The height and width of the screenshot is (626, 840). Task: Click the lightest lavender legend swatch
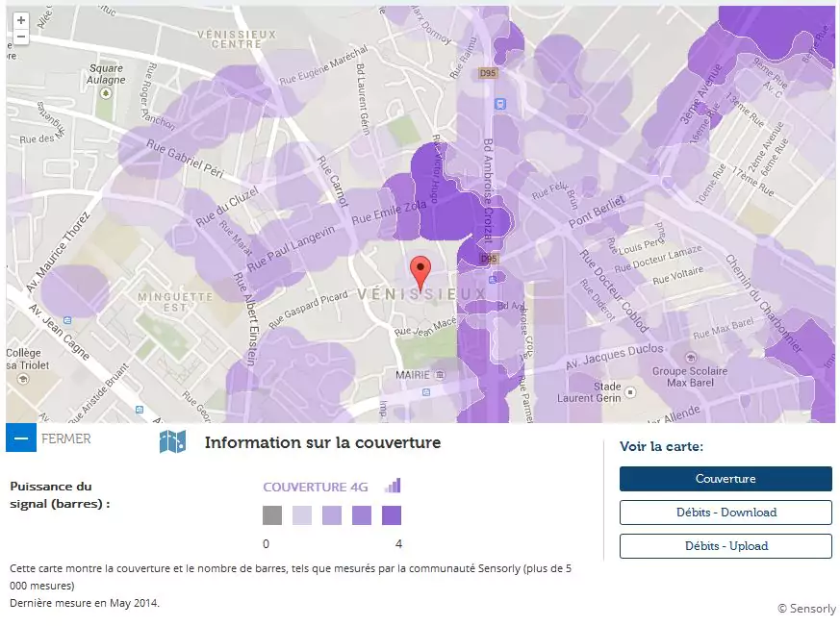[x=302, y=516]
